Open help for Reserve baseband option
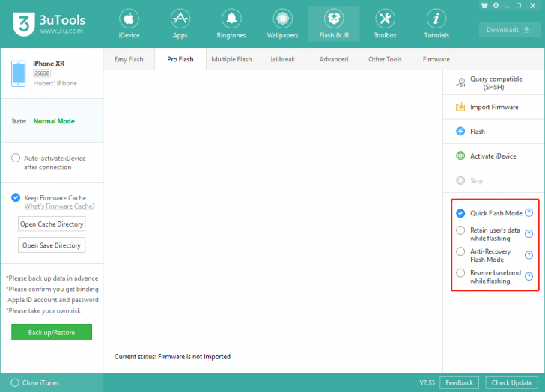 tap(529, 276)
